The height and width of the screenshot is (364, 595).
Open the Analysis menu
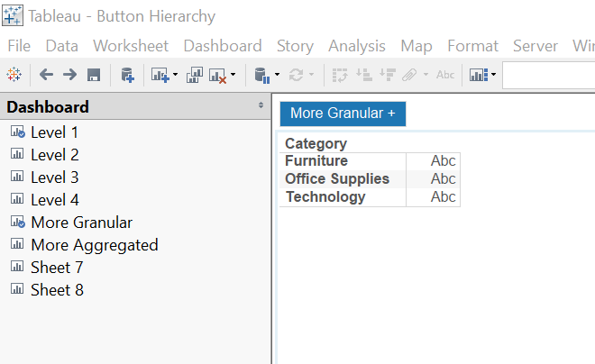point(356,46)
